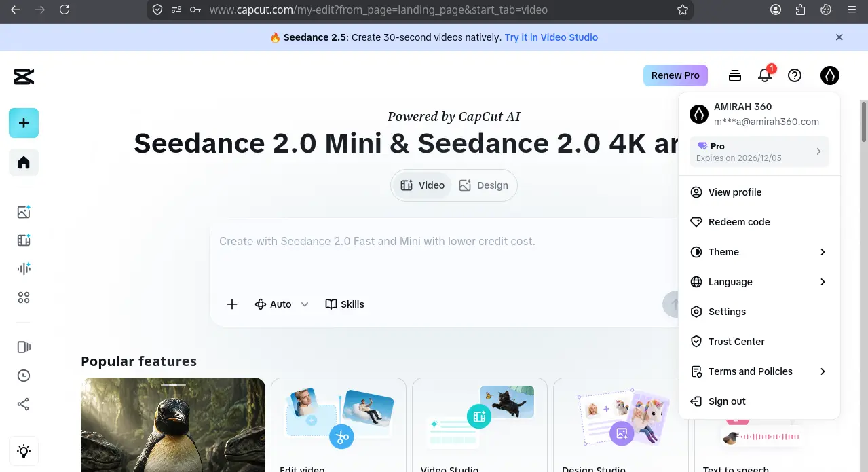The width and height of the screenshot is (868, 472).
Task: Open the apps grid sidebar icon
Action: click(x=24, y=297)
